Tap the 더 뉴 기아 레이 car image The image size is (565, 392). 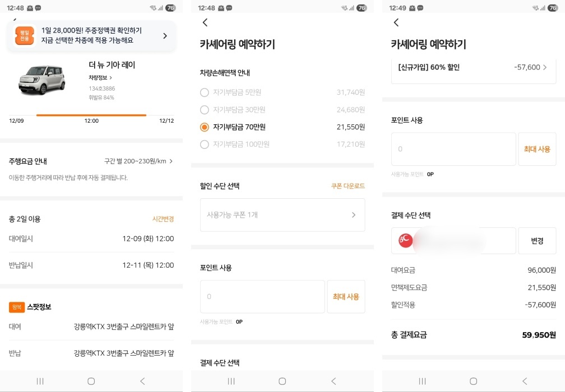42,80
